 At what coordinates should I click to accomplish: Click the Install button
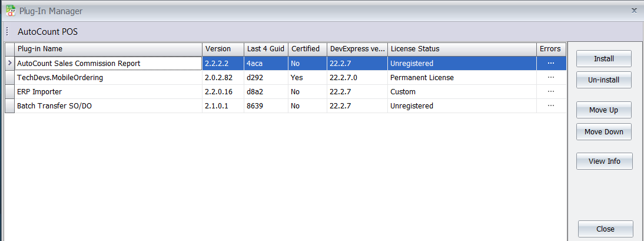[x=603, y=59]
